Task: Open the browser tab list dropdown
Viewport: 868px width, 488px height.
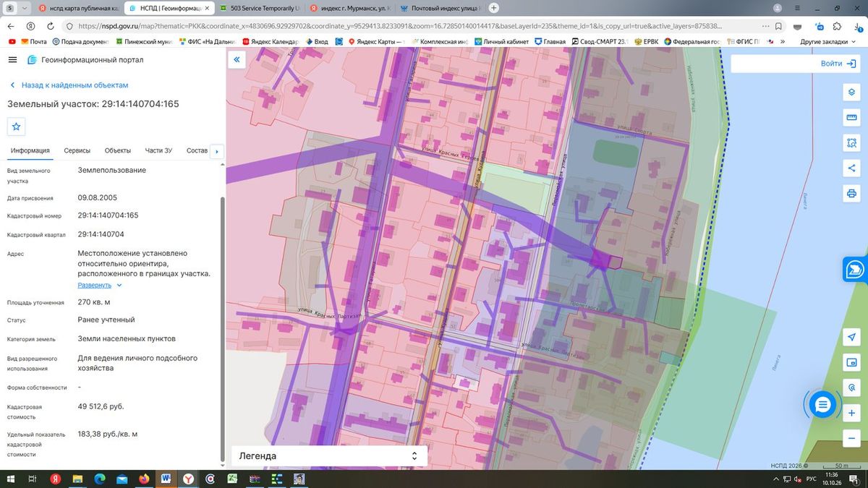Action: (x=25, y=8)
